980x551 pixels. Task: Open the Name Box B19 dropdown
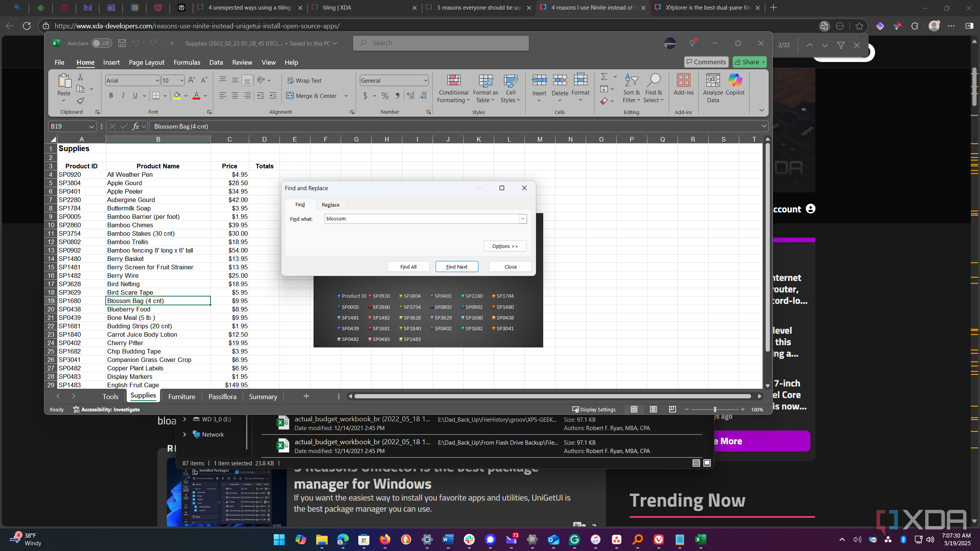(x=91, y=127)
